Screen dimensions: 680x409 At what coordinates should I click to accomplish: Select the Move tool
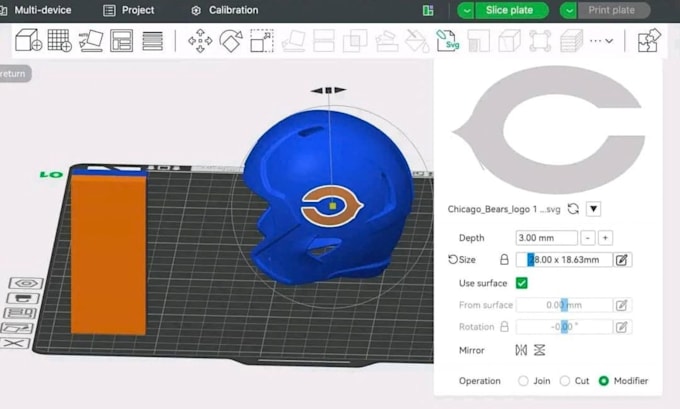[200, 41]
